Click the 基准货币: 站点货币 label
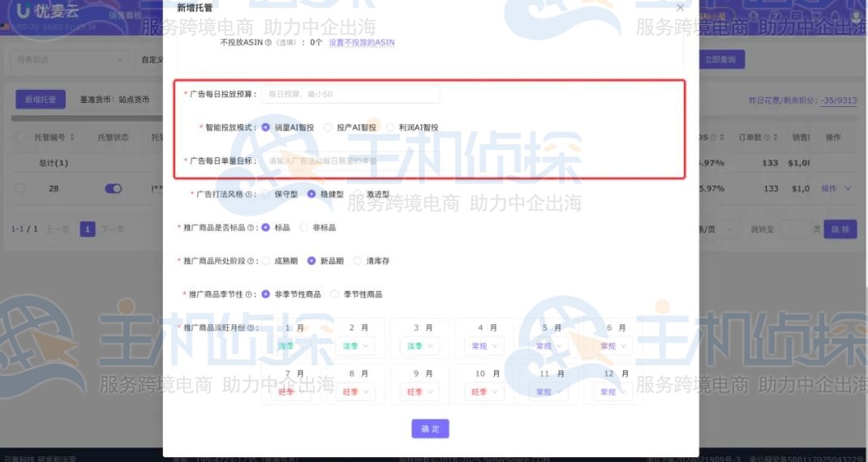The height and width of the screenshot is (462, 868). (x=114, y=100)
